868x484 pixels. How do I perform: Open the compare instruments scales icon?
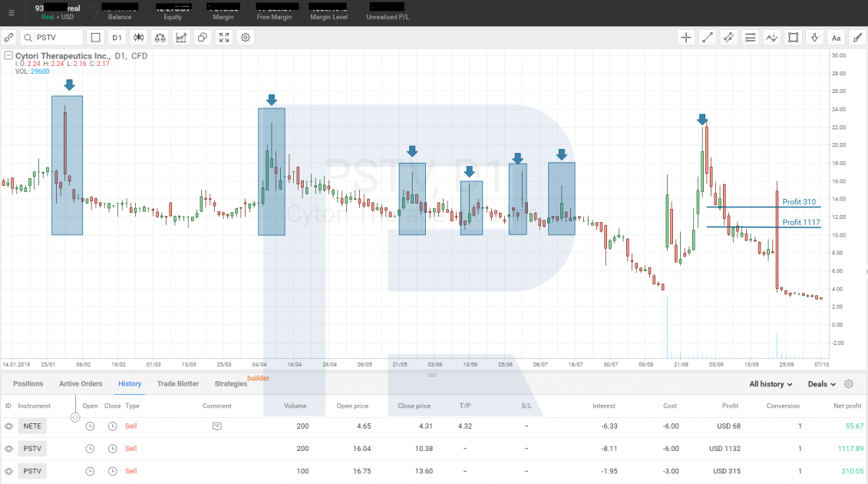pos(160,38)
